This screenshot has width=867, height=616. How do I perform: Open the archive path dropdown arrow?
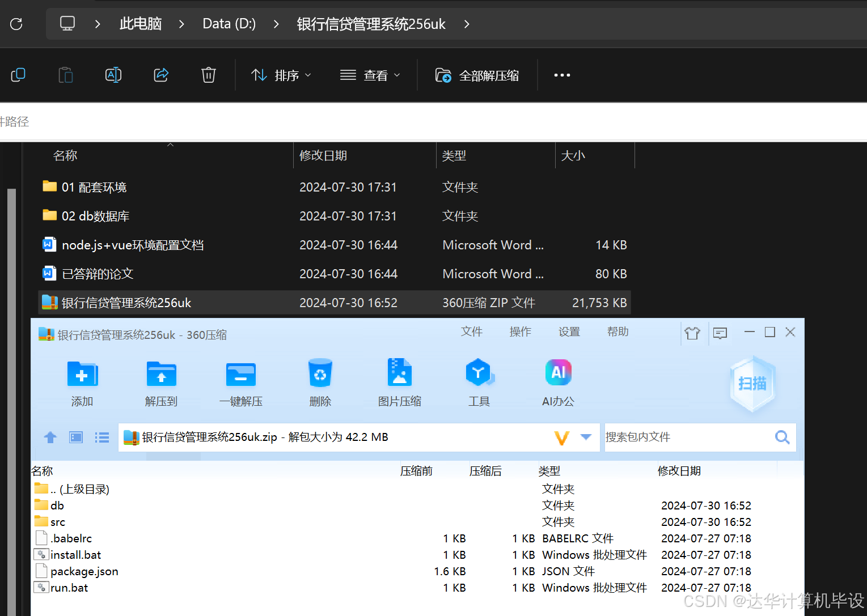click(586, 437)
